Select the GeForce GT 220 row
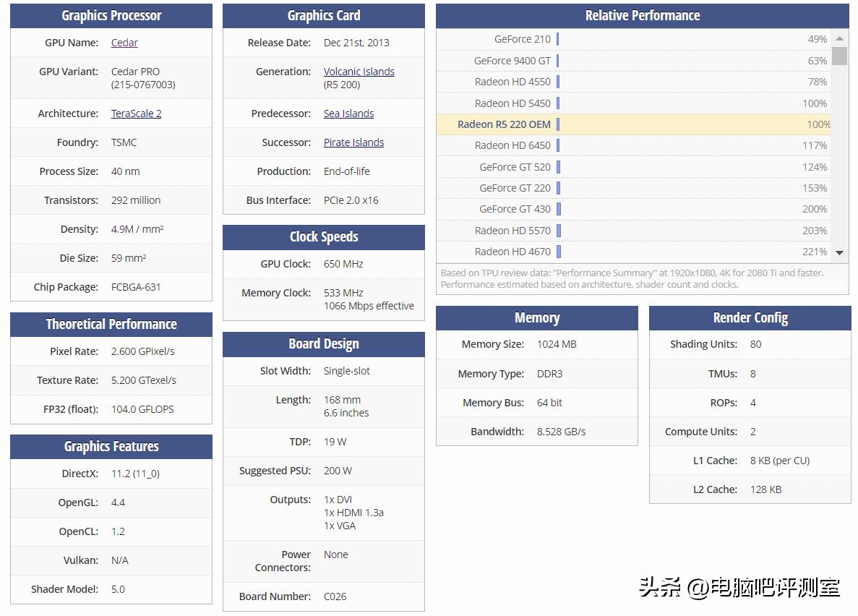 point(634,188)
